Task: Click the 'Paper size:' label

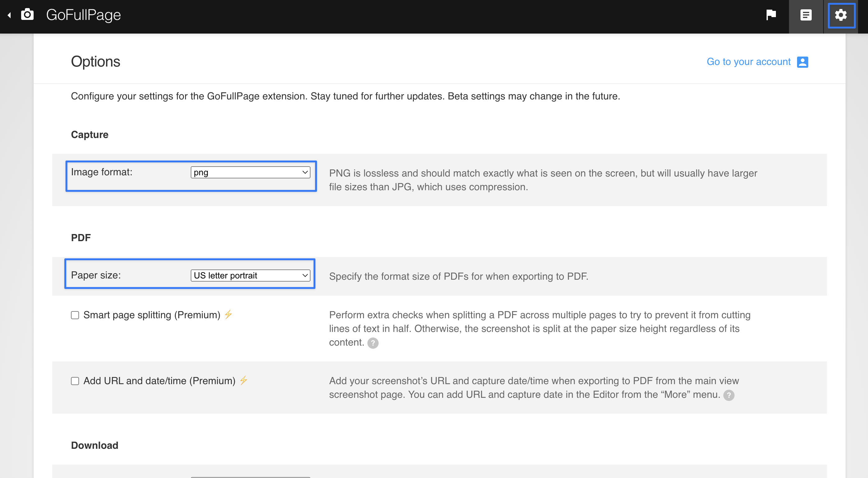Action: pyautogui.click(x=96, y=275)
